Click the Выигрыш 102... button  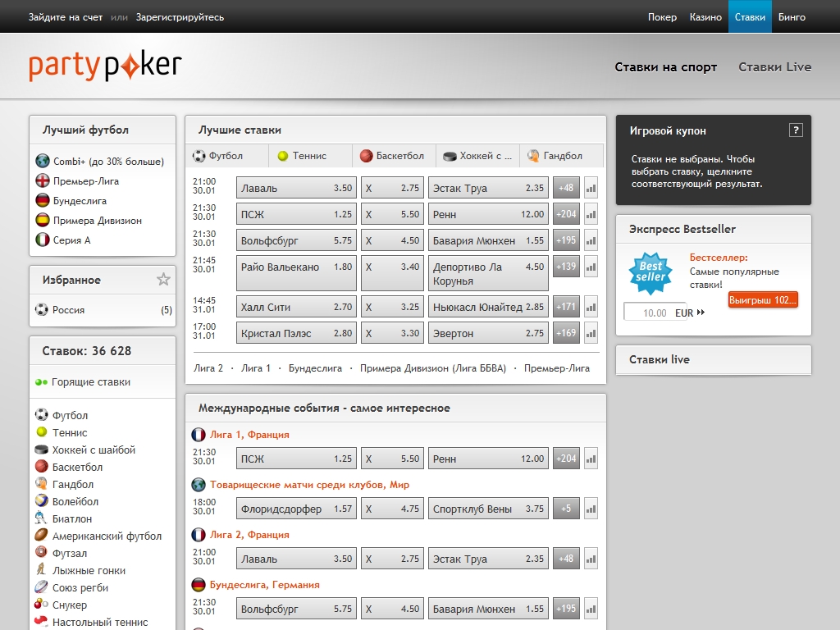pyautogui.click(x=763, y=300)
